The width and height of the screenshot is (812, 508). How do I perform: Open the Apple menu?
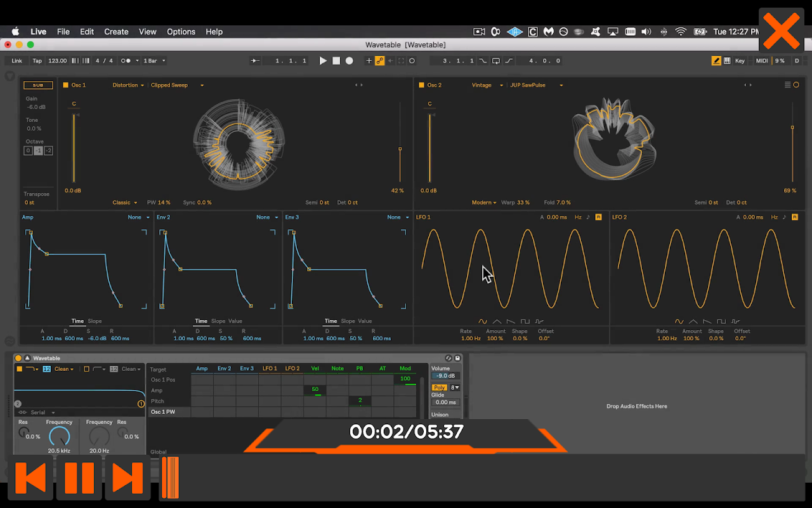[15, 32]
